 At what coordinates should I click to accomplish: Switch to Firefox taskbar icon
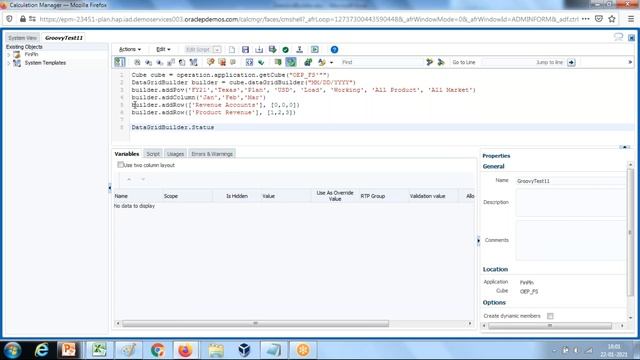point(185,350)
